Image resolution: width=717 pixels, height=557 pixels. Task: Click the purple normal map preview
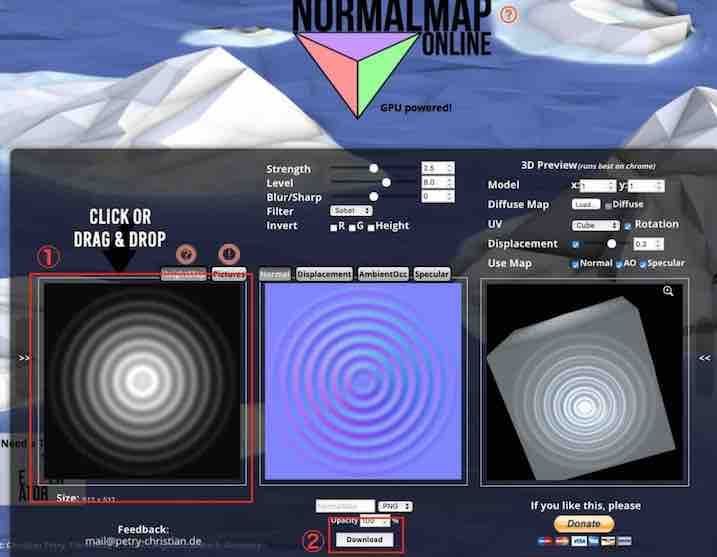click(x=364, y=381)
